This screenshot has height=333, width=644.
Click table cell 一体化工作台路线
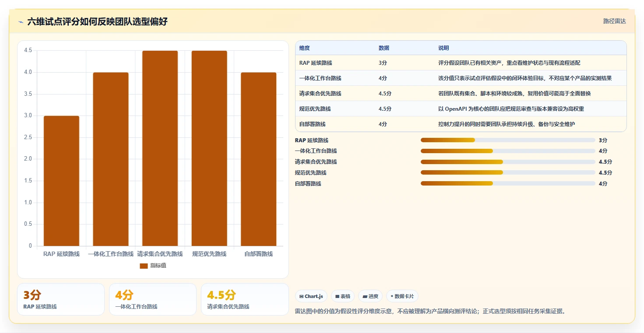coord(320,78)
